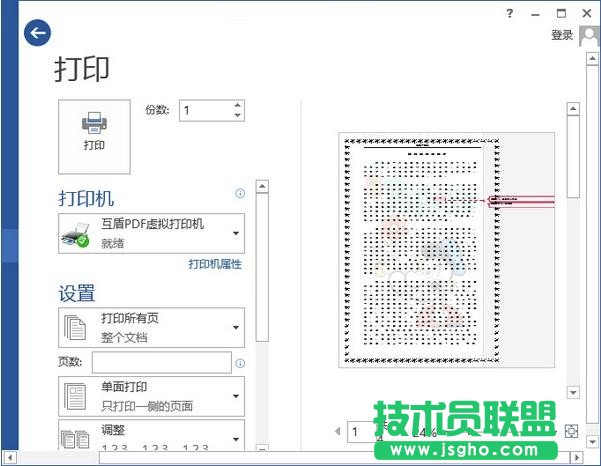
Task: Open the 单面打印 dropdown
Action: click(x=151, y=396)
